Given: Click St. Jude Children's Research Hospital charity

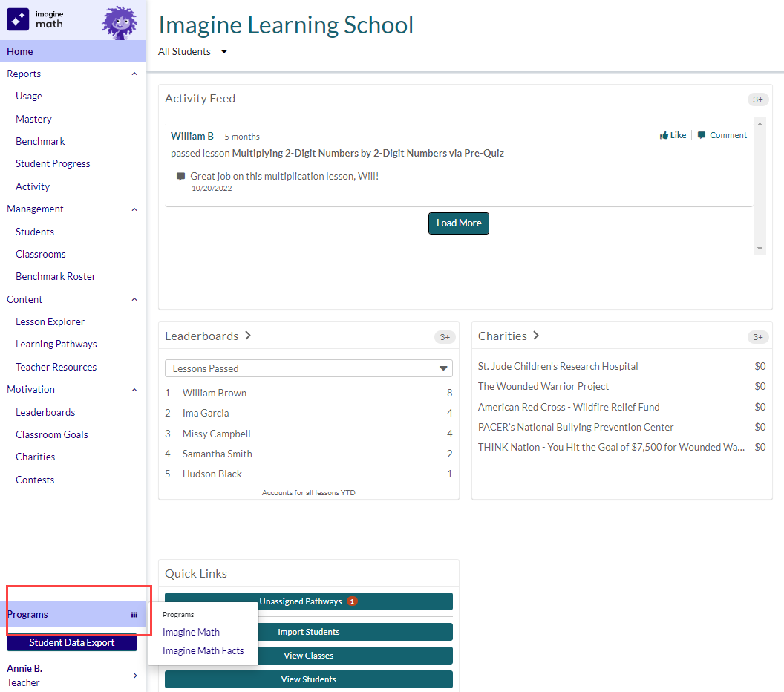Looking at the screenshot, I should pyautogui.click(x=558, y=367).
